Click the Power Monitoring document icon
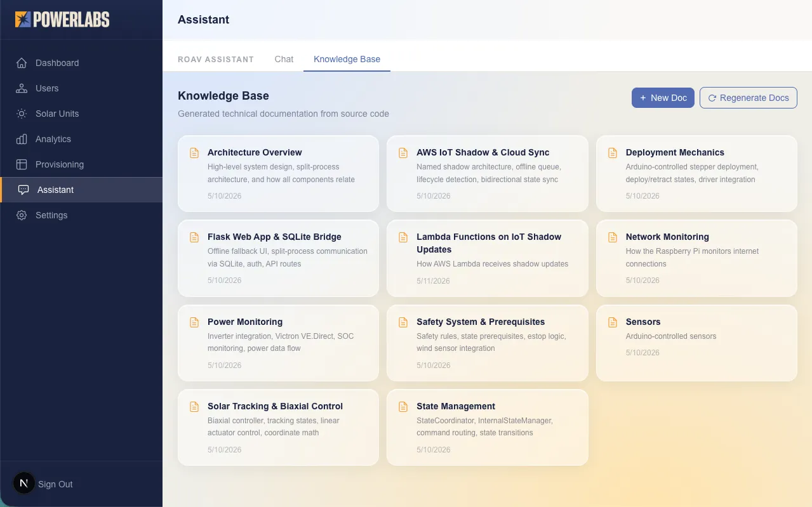This screenshot has height=507, width=812. pyautogui.click(x=194, y=322)
